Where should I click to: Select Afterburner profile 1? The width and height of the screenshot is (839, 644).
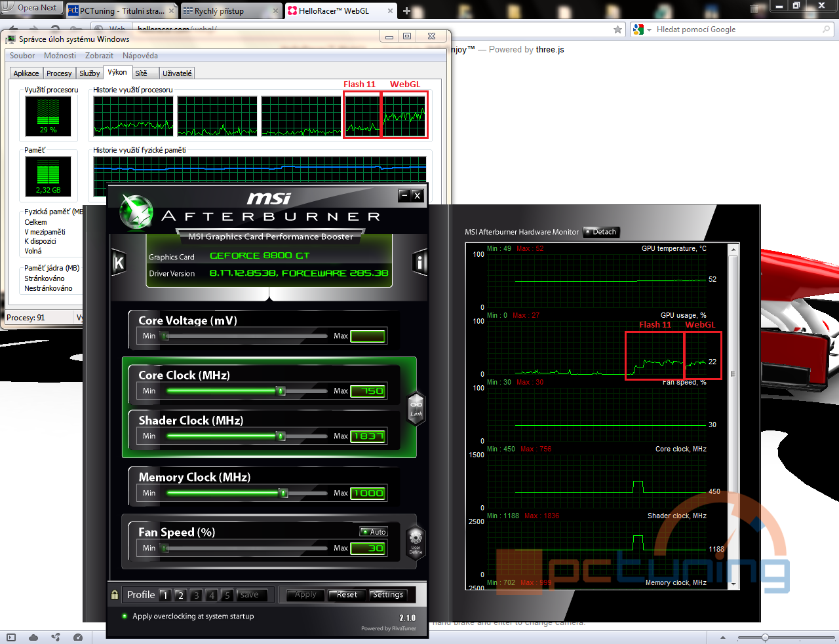pos(165,595)
